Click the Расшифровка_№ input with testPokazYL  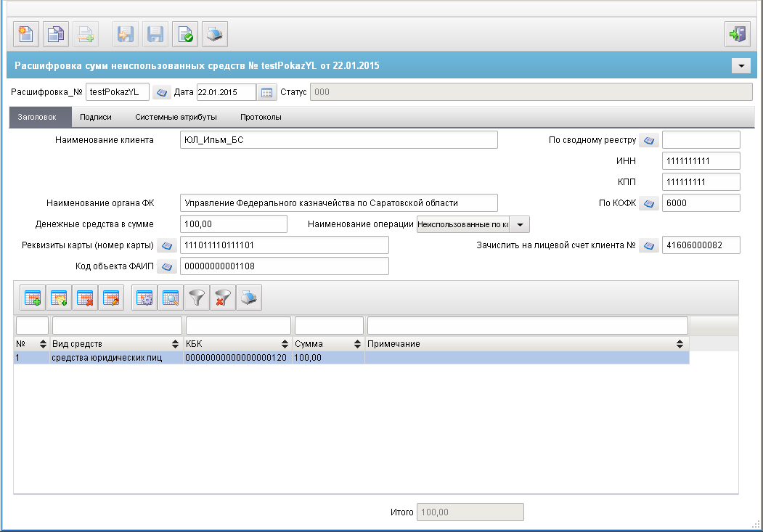pyautogui.click(x=118, y=92)
